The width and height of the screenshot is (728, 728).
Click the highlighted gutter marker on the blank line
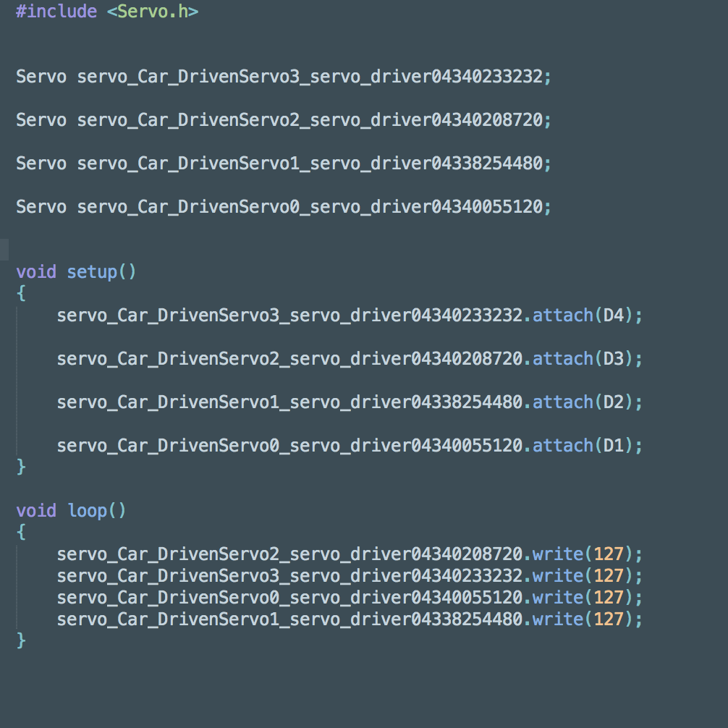coord(4,250)
